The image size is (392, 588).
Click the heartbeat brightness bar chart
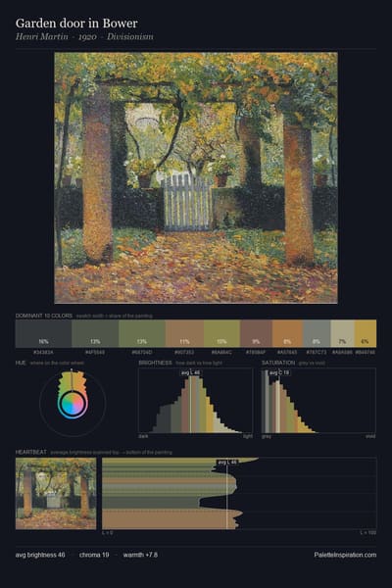(x=239, y=494)
